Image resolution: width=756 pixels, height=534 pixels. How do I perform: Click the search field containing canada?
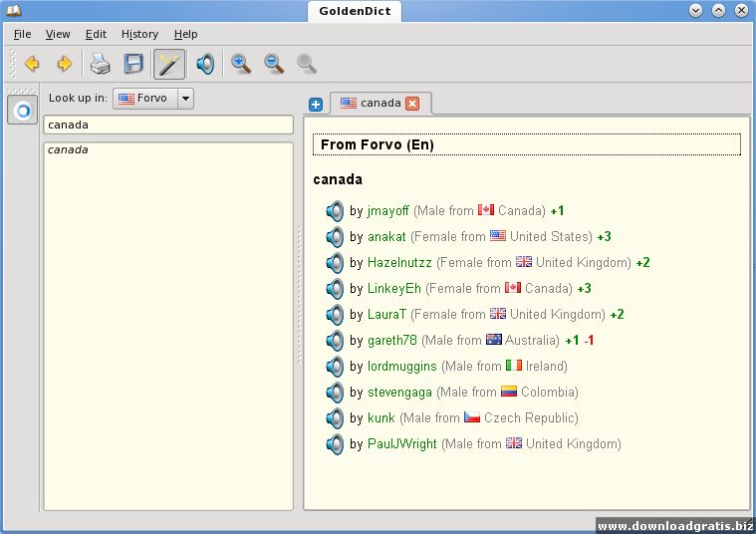(168, 125)
